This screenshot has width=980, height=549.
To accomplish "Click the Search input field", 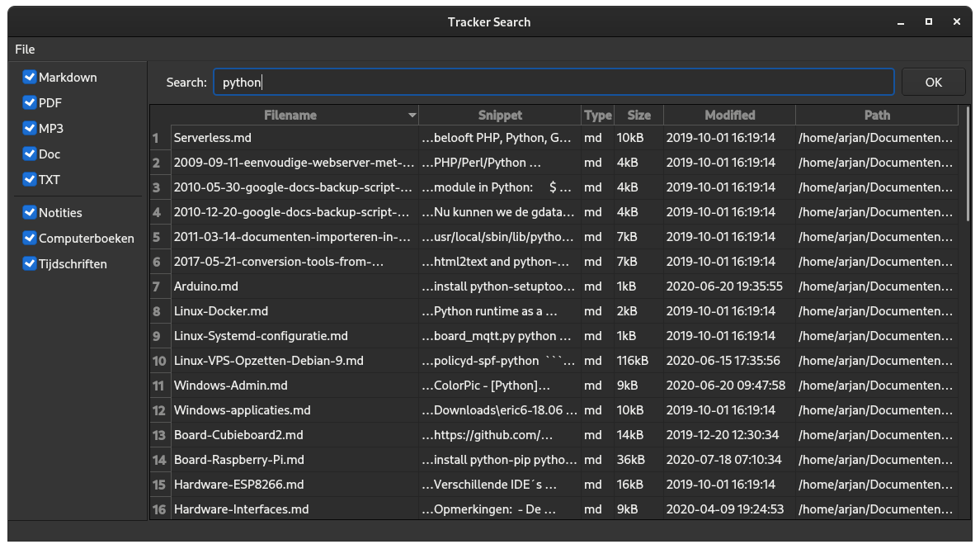I will [553, 82].
